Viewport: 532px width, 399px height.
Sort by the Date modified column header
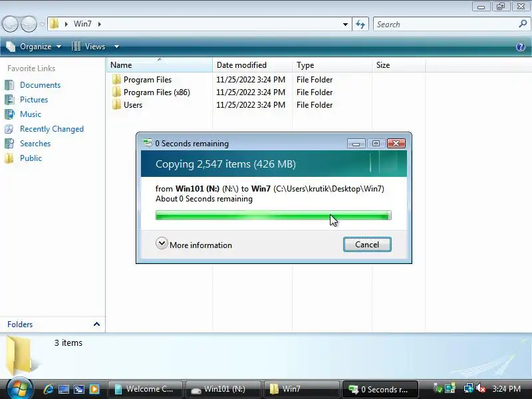coord(252,65)
